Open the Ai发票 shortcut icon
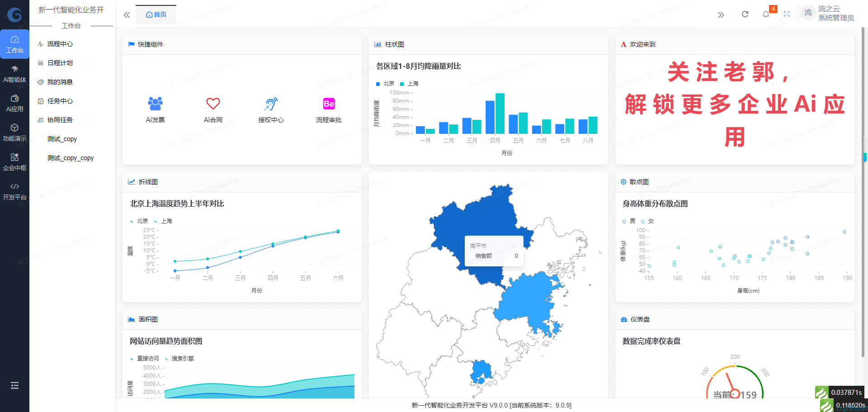This screenshot has width=868, height=412. point(155,104)
